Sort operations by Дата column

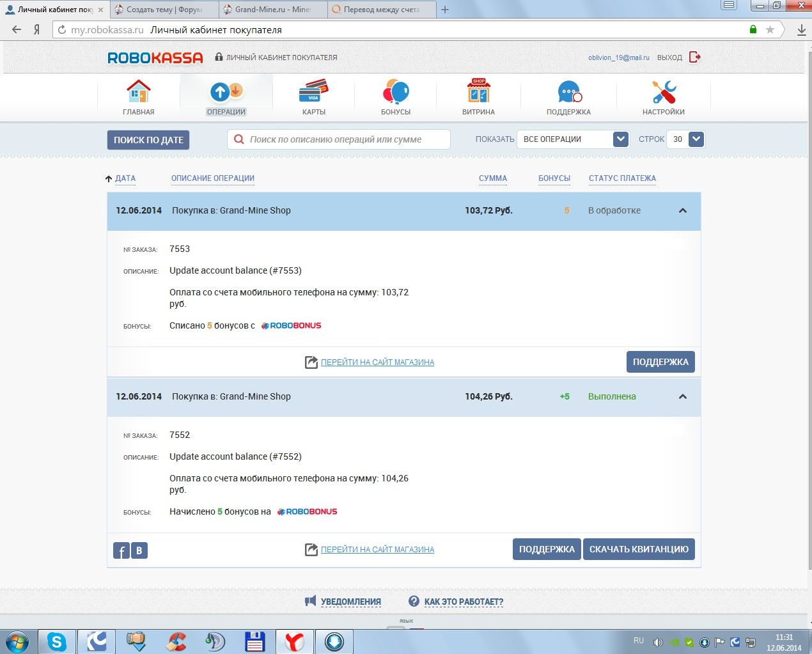pyautogui.click(x=125, y=178)
